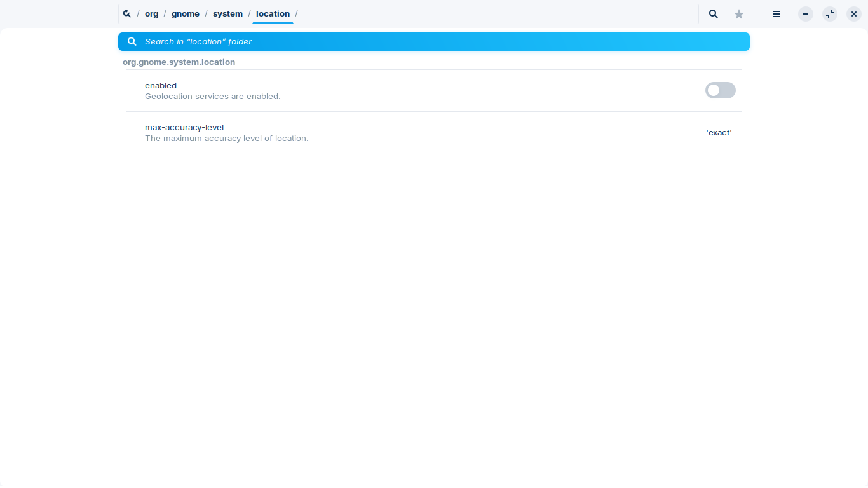Viewport: 868px width, 488px height.
Task: Click the 'exact' value of max-accuracy-level
Action: (x=719, y=133)
